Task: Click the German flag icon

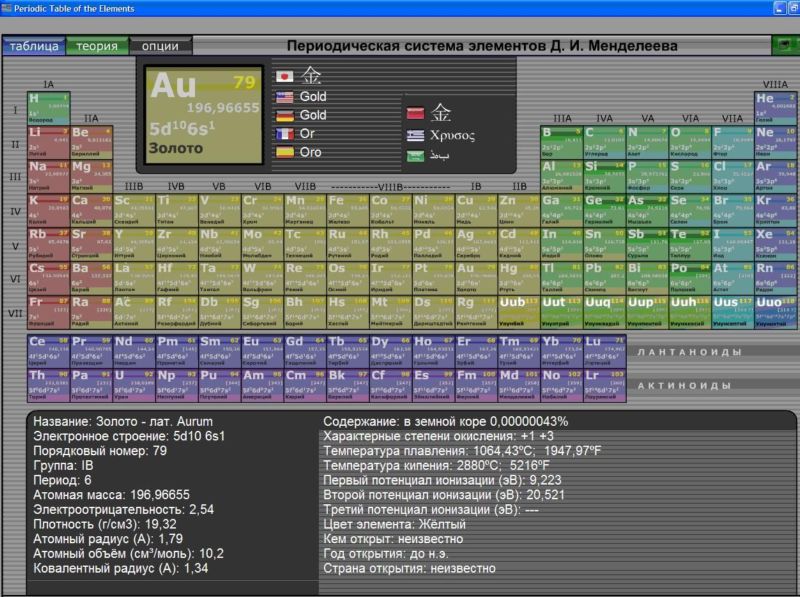Action: 285,115
